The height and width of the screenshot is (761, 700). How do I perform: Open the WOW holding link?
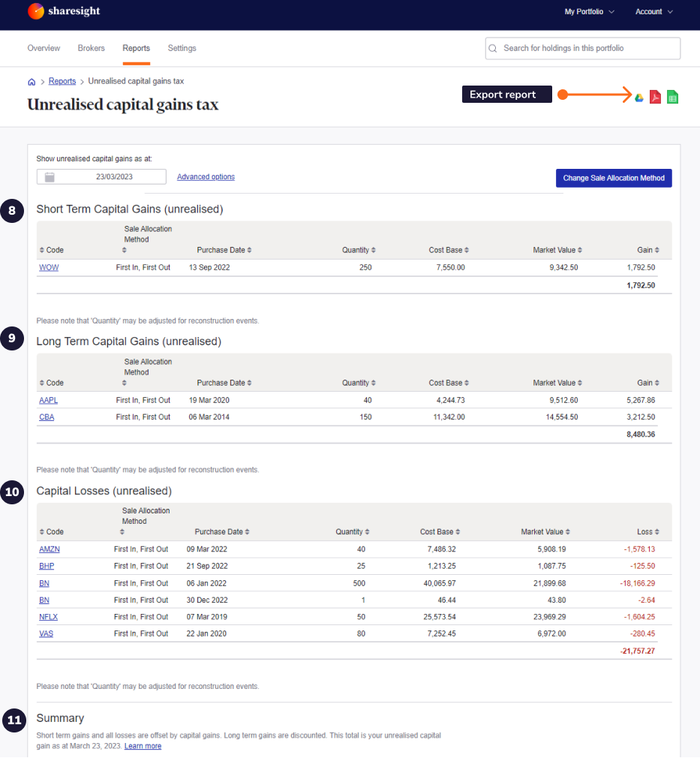click(49, 268)
